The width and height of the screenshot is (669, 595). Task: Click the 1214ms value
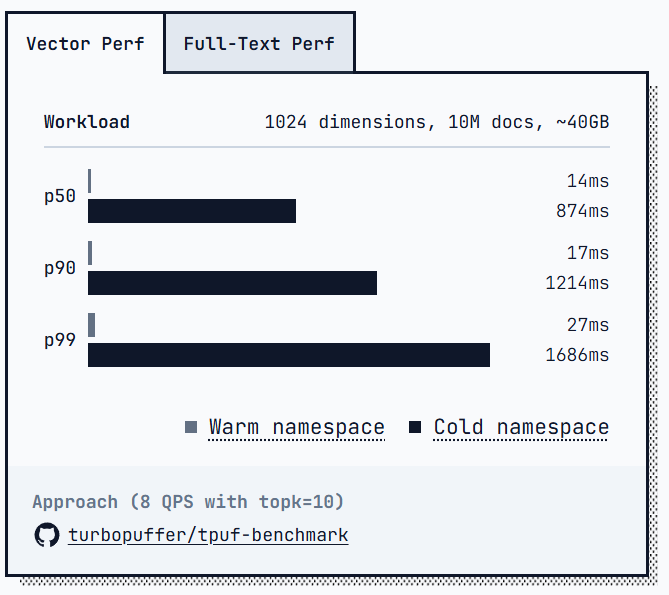tap(577, 283)
